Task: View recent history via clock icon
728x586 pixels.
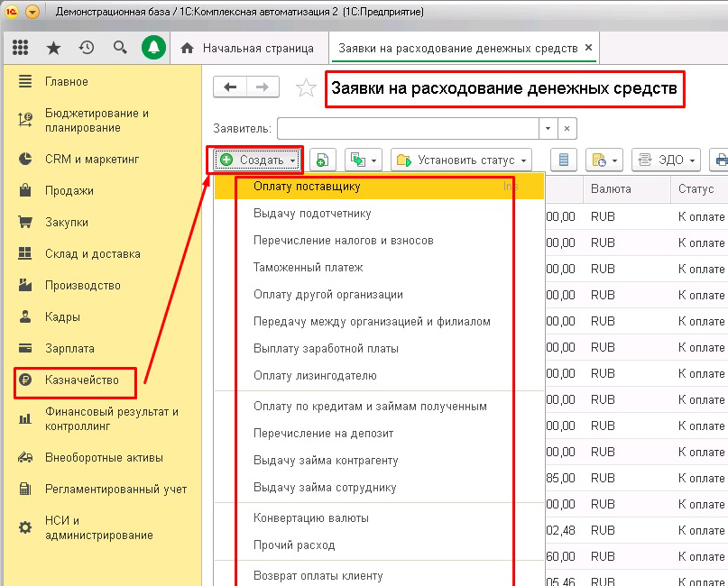Action: [x=87, y=47]
